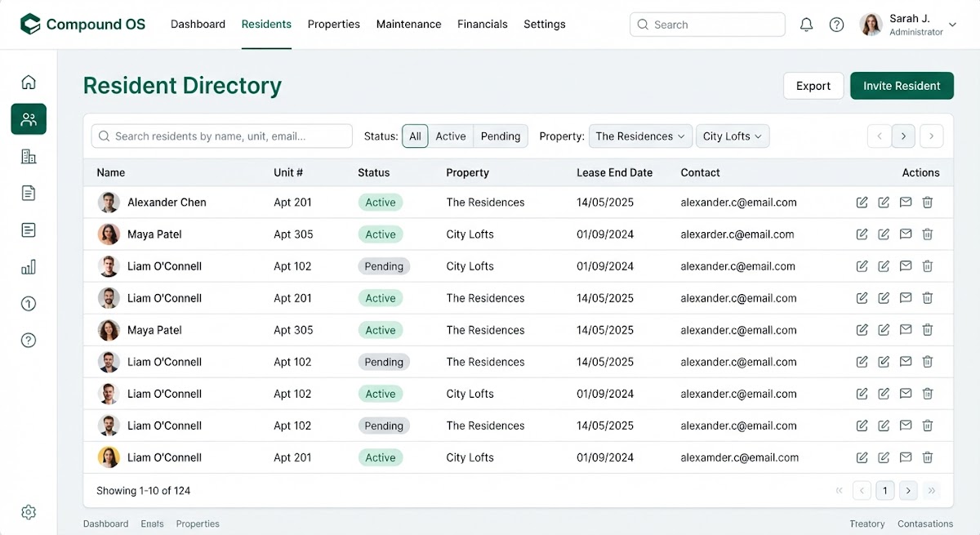Open bar chart reports icon in sidebar

click(x=29, y=267)
